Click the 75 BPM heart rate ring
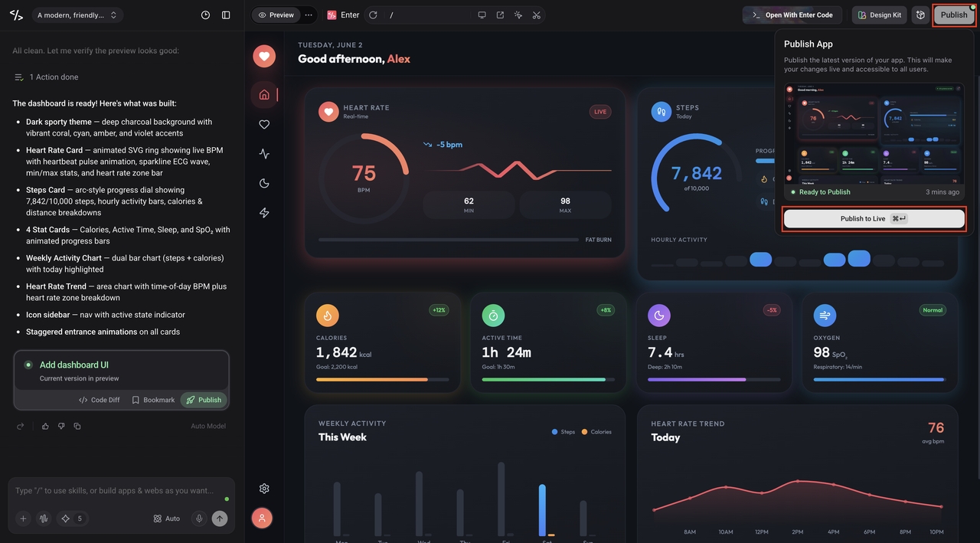 364,178
